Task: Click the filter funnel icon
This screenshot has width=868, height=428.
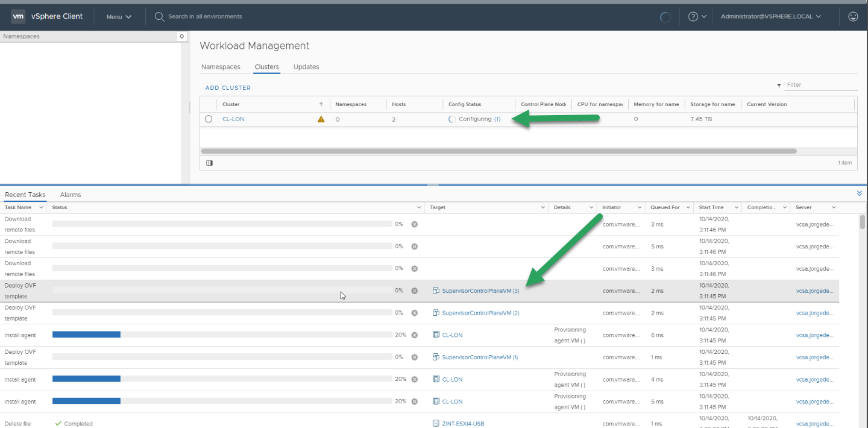Action: coord(779,86)
